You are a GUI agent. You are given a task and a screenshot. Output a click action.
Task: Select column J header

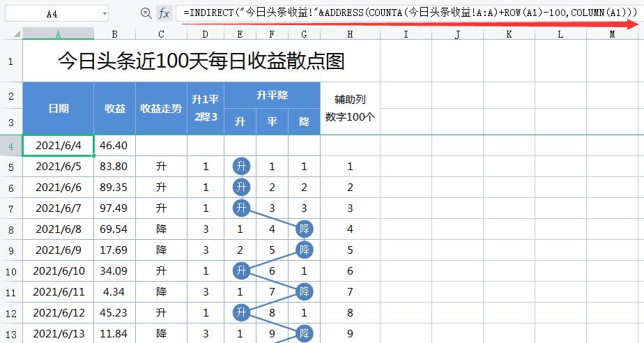coord(457,34)
